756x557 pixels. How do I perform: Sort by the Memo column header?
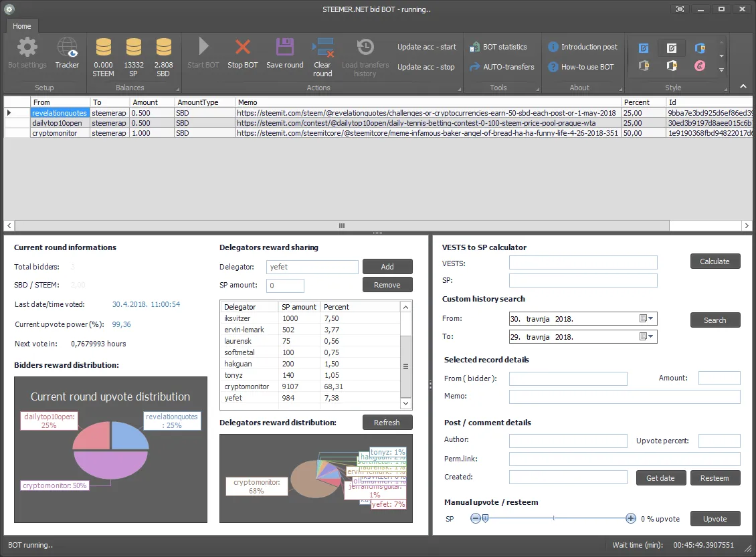[x=428, y=102]
